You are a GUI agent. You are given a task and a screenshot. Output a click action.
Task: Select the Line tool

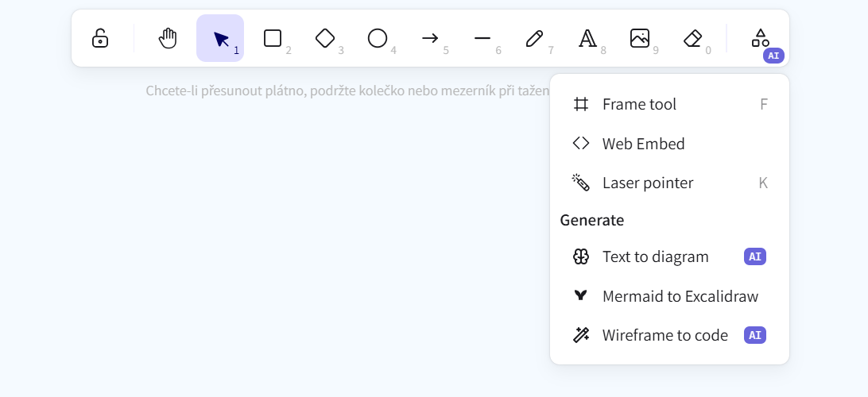[482, 38]
